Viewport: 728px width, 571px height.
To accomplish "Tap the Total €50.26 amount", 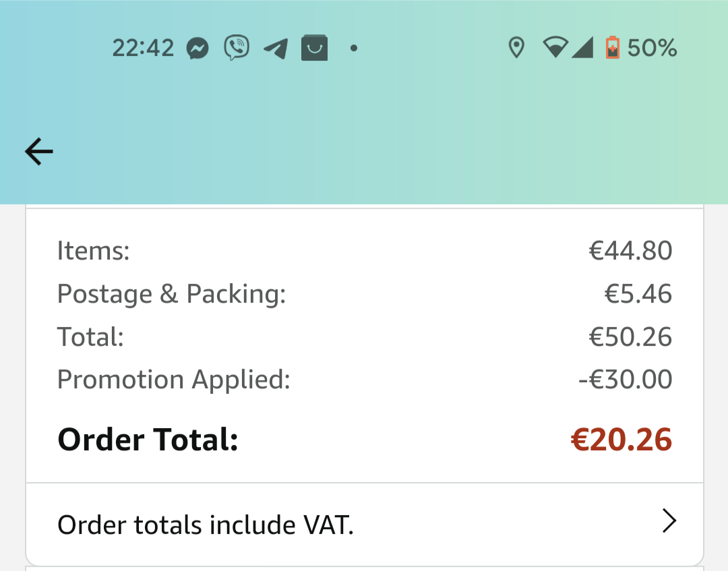I will 630,336.
